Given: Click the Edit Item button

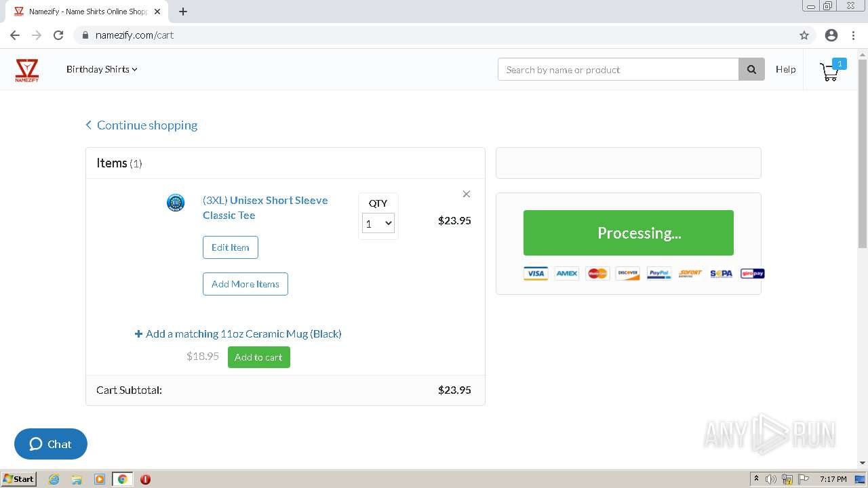Looking at the screenshot, I should point(231,247).
